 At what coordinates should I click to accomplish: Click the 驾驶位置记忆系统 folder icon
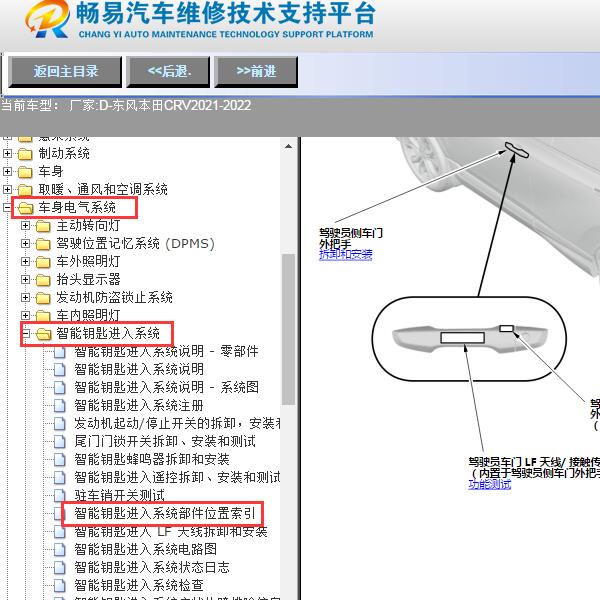point(43,244)
